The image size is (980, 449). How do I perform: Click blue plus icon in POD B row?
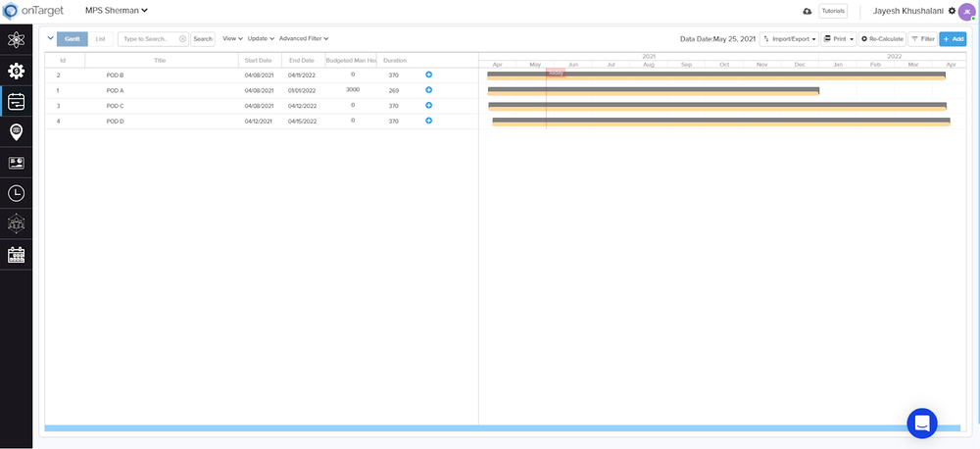[429, 75]
